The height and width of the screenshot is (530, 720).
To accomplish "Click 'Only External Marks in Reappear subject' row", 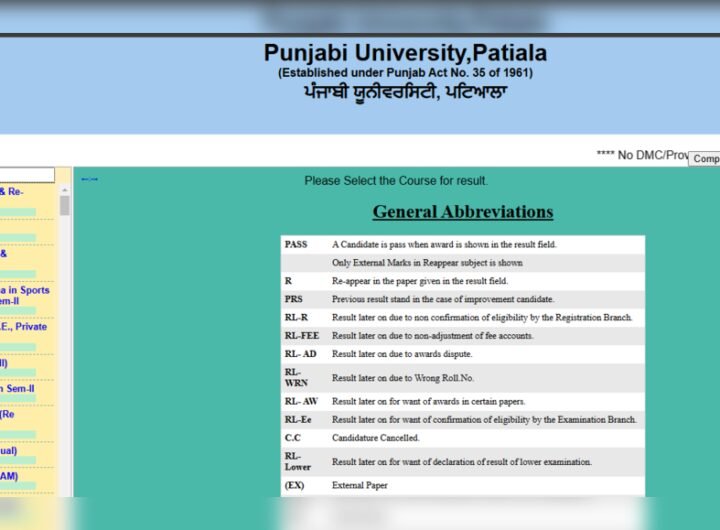I will coord(463,263).
